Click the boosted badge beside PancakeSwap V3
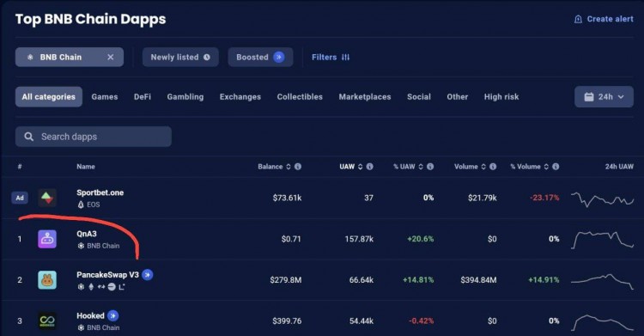644x336 pixels. pyautogui.click(x=148, y=275)
